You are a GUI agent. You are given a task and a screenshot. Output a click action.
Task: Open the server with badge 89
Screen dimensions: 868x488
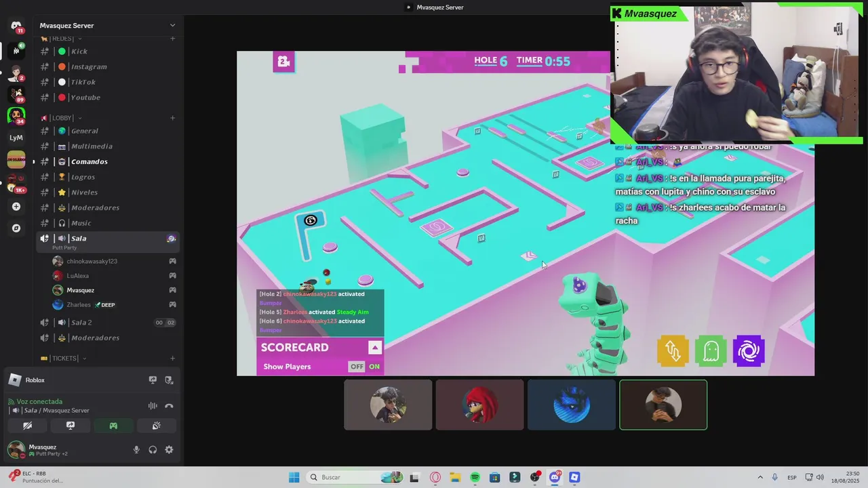coord(16,94)
